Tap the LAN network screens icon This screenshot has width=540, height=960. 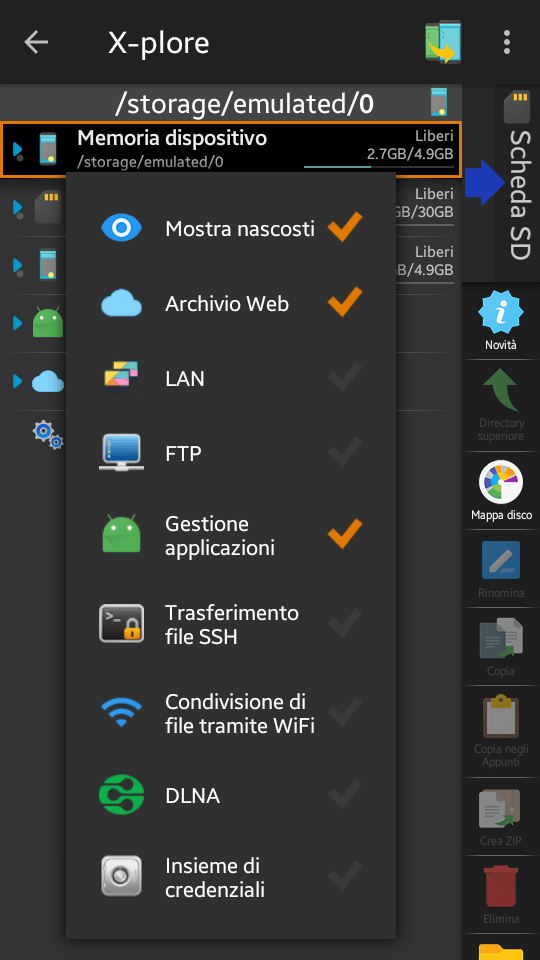pos(121,378)
